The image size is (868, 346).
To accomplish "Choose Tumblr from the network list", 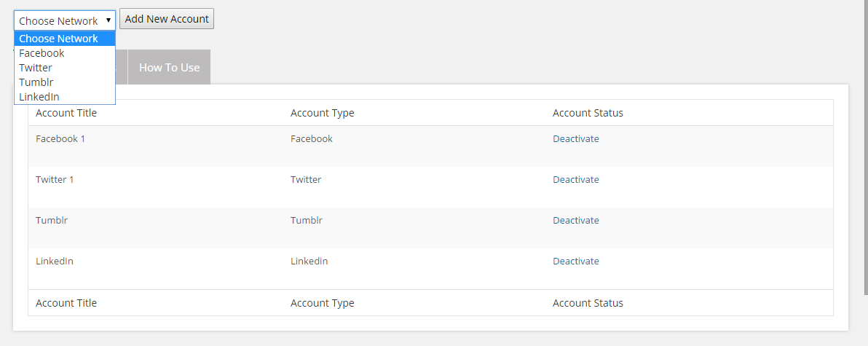I will tap(36, 82).
